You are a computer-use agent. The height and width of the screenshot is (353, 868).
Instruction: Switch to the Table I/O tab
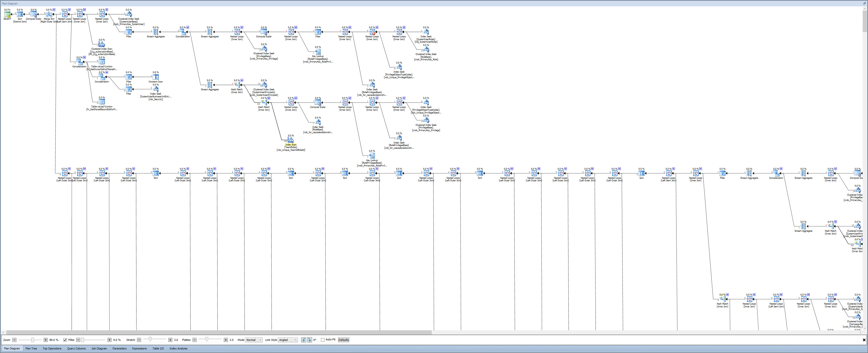[158, 349]
